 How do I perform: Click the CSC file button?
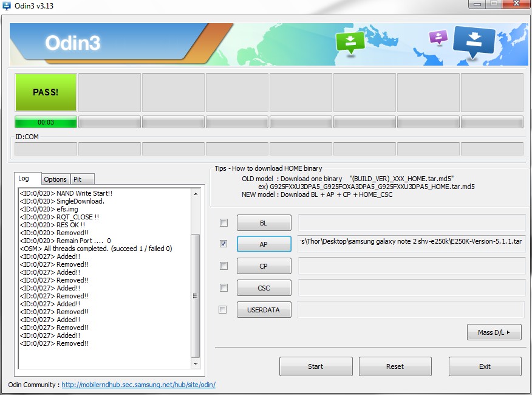264,288
